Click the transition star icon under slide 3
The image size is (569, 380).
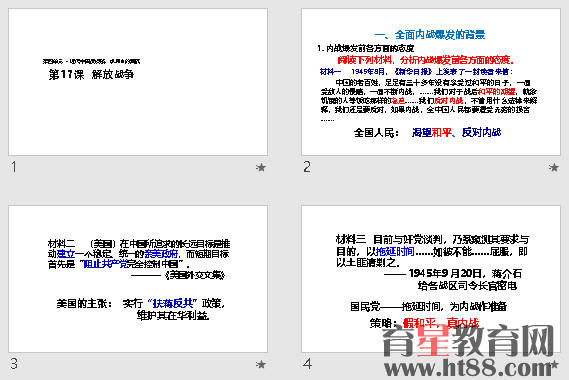[x=261, y=364]
